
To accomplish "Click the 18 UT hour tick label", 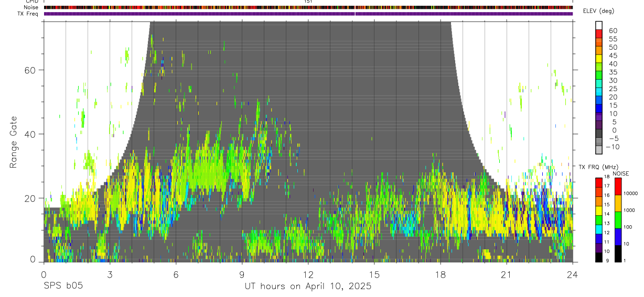I will coord(440,275).
